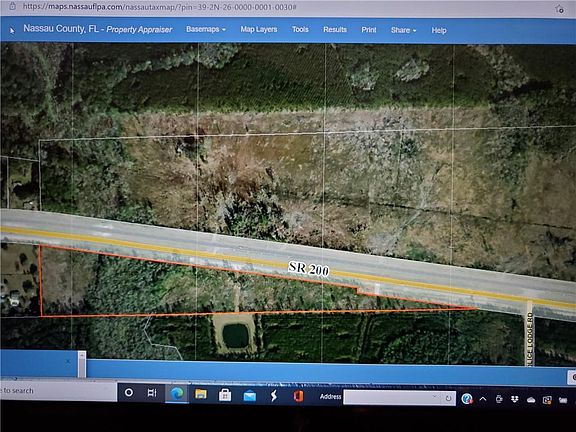Click the Print option
Viewport: 576px width, 432px height.
tap(368, 30)
